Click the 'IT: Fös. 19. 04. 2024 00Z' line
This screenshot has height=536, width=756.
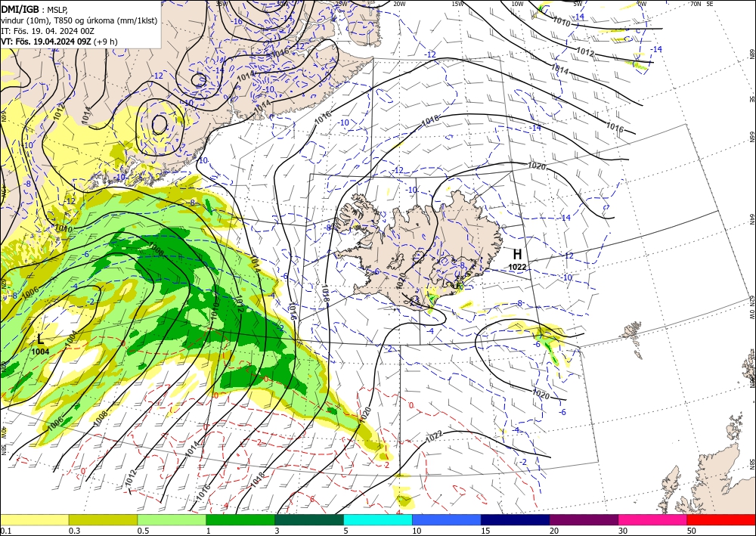coord(48,31)
